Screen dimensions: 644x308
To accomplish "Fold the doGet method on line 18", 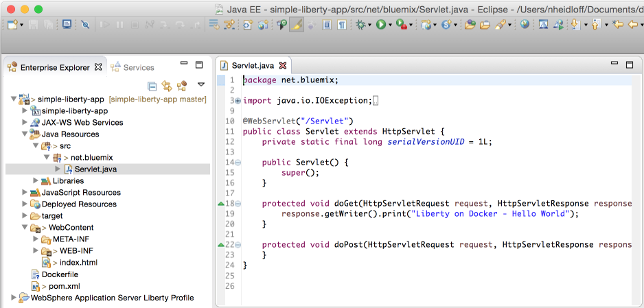I will [238, 204].
